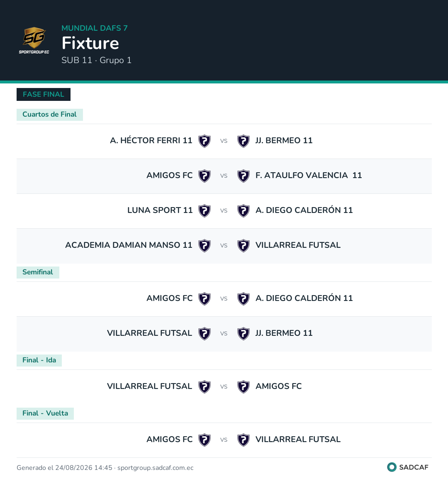Click the Luna Sport 11 team shield

point(205,211)
